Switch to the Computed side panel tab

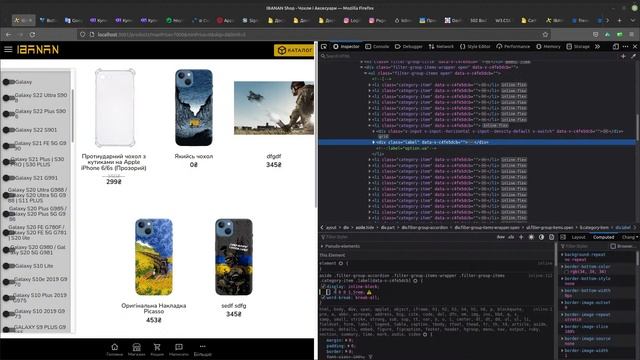click(603, 237)
